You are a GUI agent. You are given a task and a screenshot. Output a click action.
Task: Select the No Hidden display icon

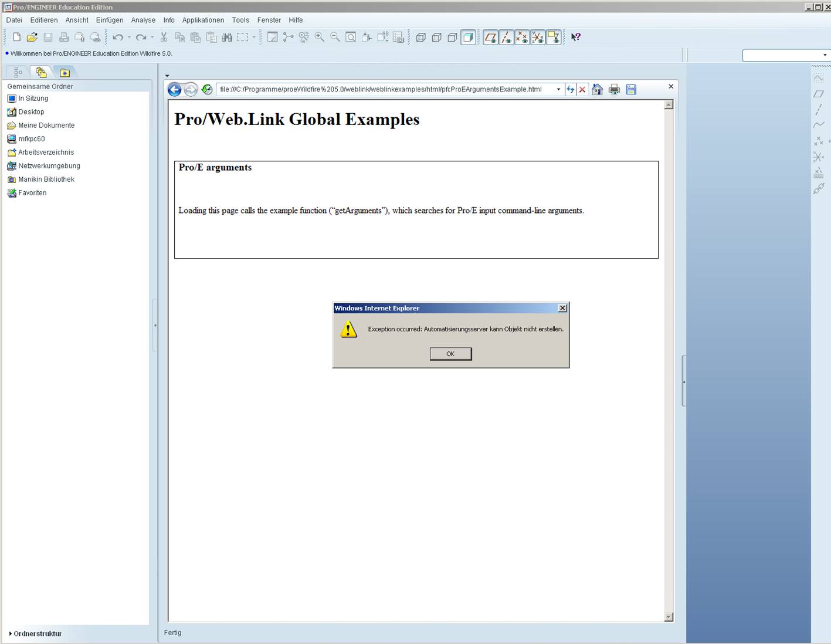click(x=452, y=37)
